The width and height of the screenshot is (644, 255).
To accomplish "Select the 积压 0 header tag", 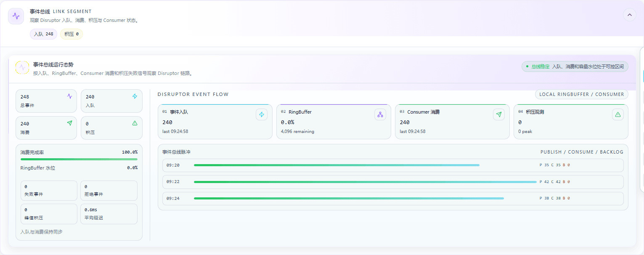I will pos(72,34).
